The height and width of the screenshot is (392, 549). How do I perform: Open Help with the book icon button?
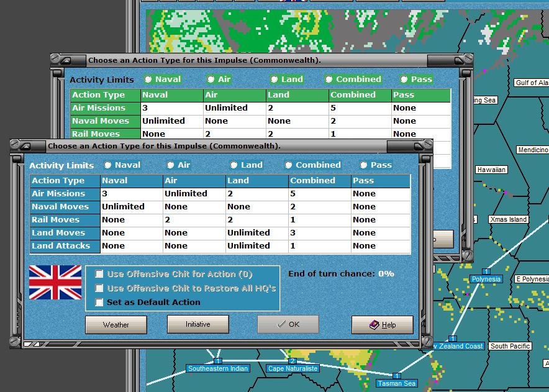(383, 325)
